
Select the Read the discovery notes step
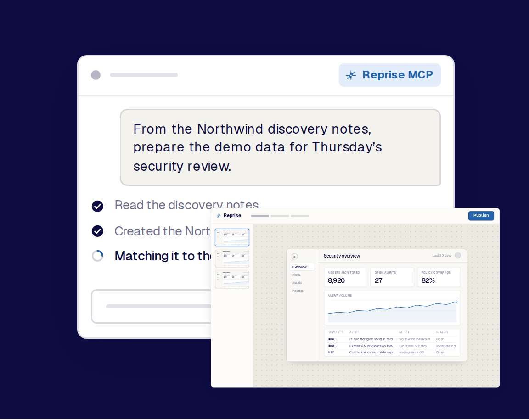[x=186, y=205]
